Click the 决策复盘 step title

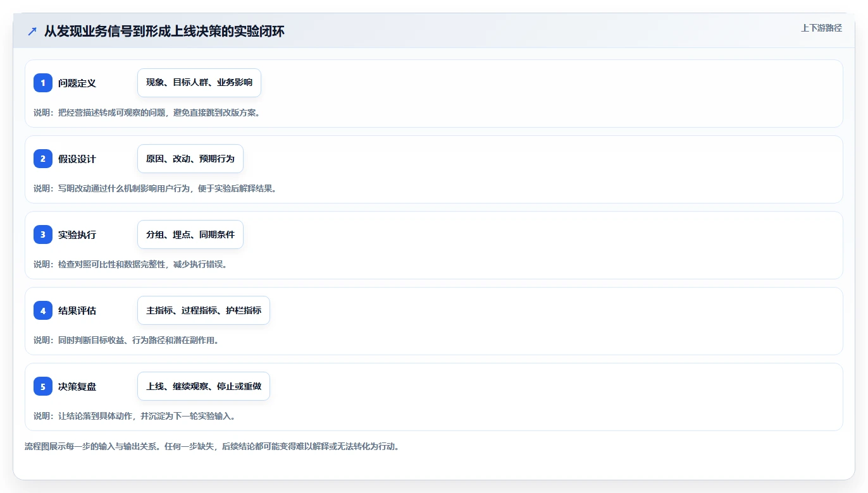(x=77, y=386)
